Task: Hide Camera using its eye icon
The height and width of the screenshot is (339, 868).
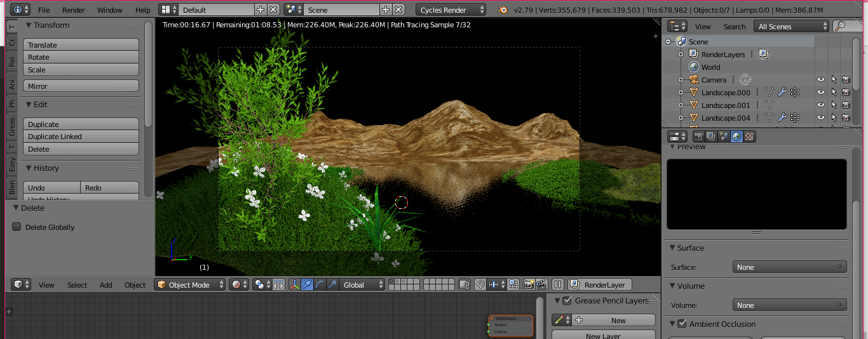Action: tap(820, 80)
